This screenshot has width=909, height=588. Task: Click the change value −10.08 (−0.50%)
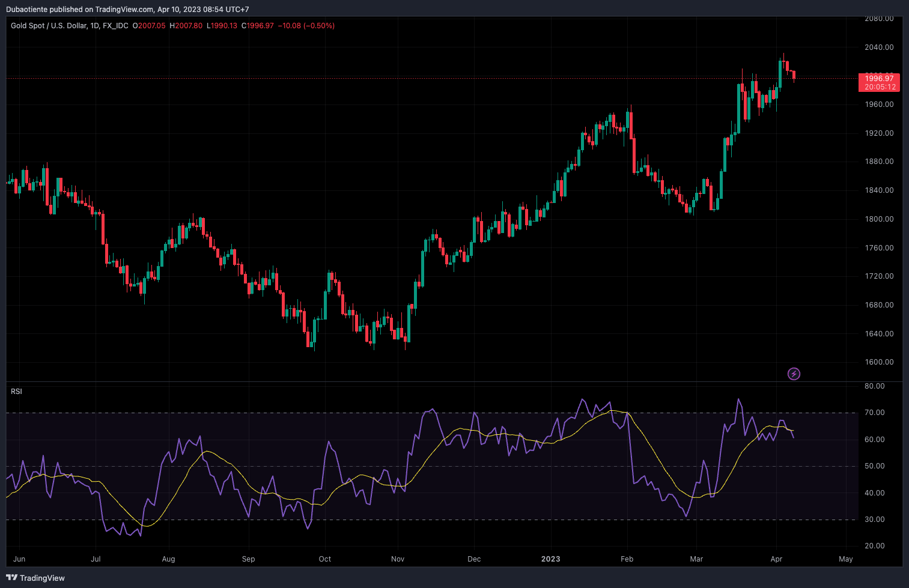(306, 26)
